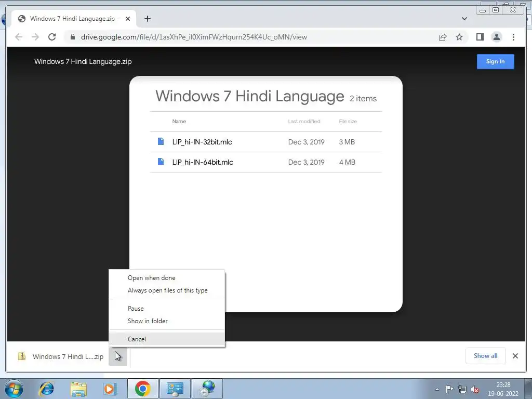Close the downloads bar
The image size is (532, 399).
[x=515, y=356]
